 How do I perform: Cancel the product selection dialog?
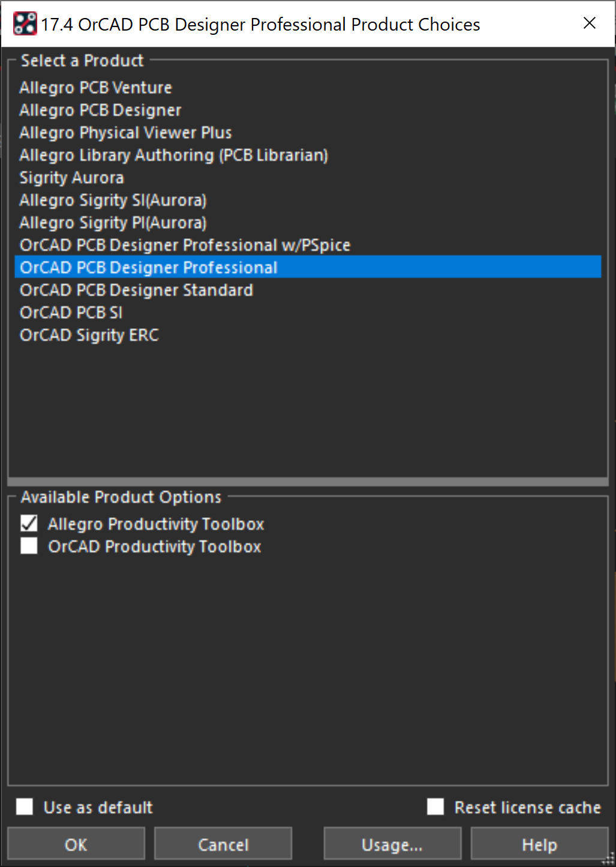click(223, 844)
